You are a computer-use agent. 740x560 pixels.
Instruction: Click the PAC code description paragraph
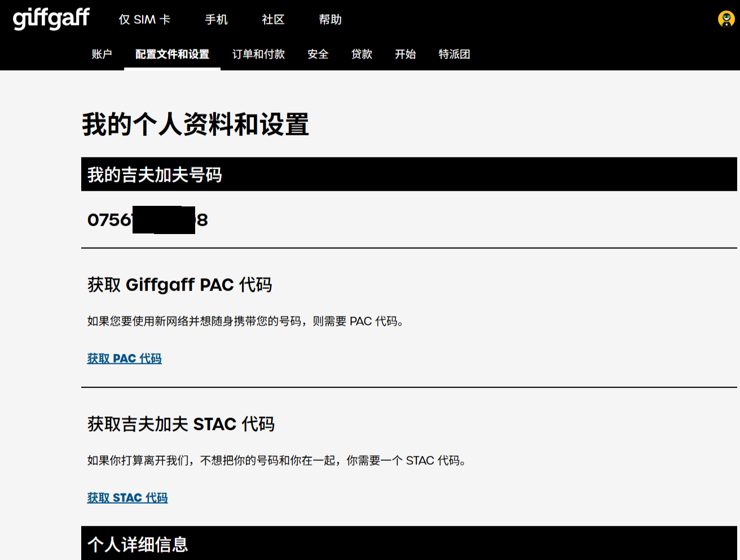[245, 321]
